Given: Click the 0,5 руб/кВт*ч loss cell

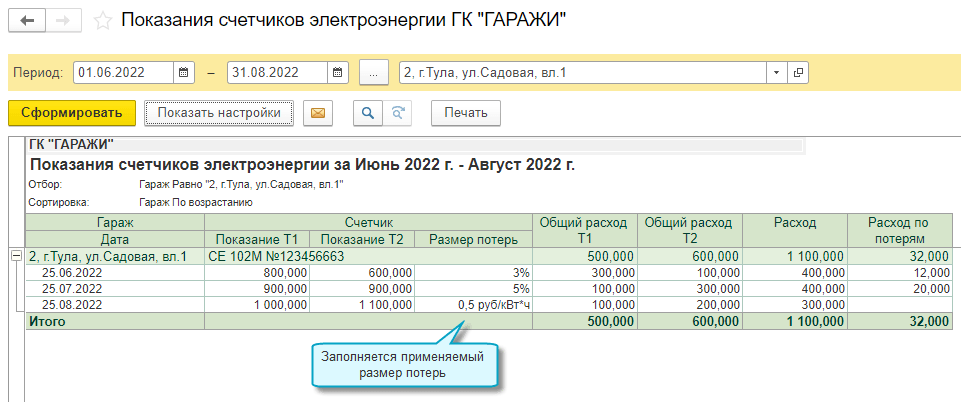Looking at the screenshot, I should point(473,304).
